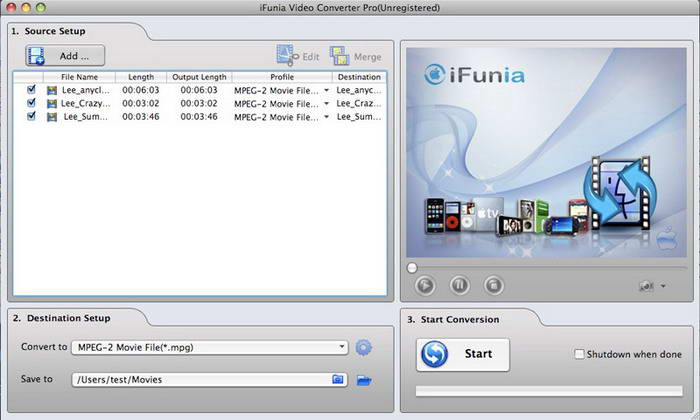Enable Shutdown when done checkbox
The image size is (700, 420).
[579, 354]
